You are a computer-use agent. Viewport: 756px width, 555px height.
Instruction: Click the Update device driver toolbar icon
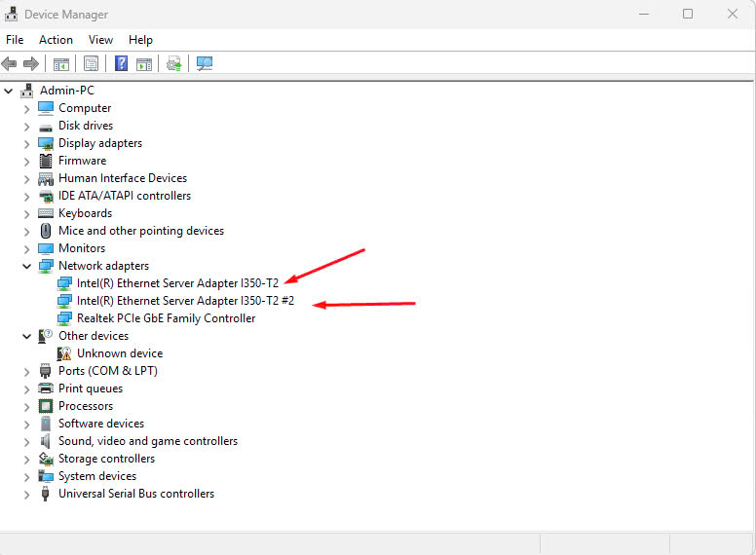click(x=174, y=63)
